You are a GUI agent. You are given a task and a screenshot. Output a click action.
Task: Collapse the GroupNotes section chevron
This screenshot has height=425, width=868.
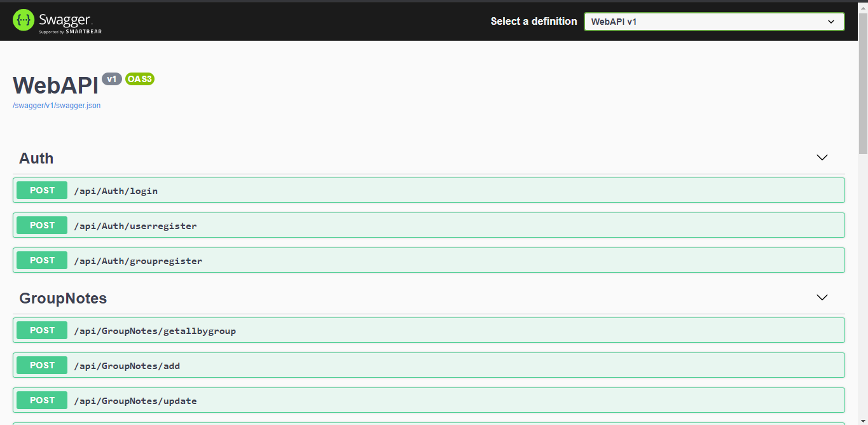pyautogui.click(x=822, y=297)
